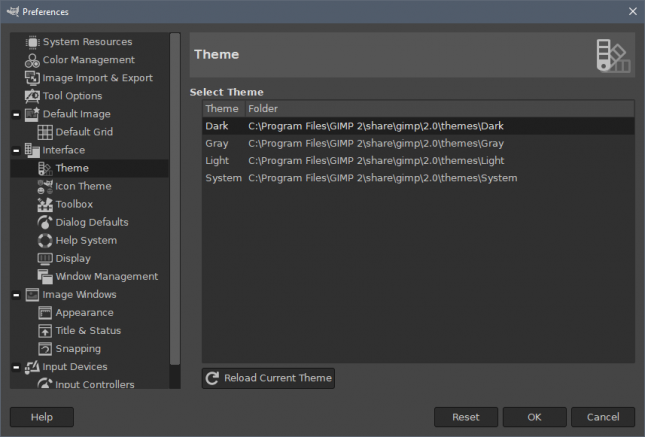Viewport: 645px width, 437px height.
Task: Open System Resources preferences page
Action: (90, 42)
